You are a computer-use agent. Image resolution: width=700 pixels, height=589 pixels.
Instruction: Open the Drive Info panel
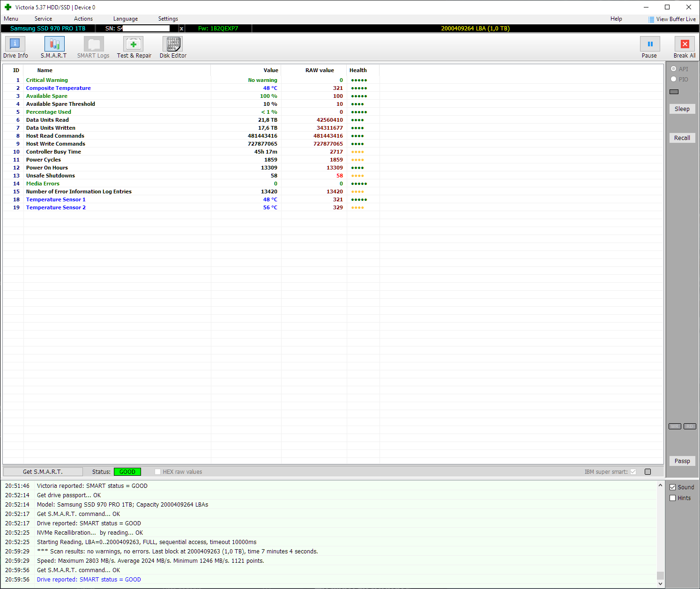click(15, 47)
